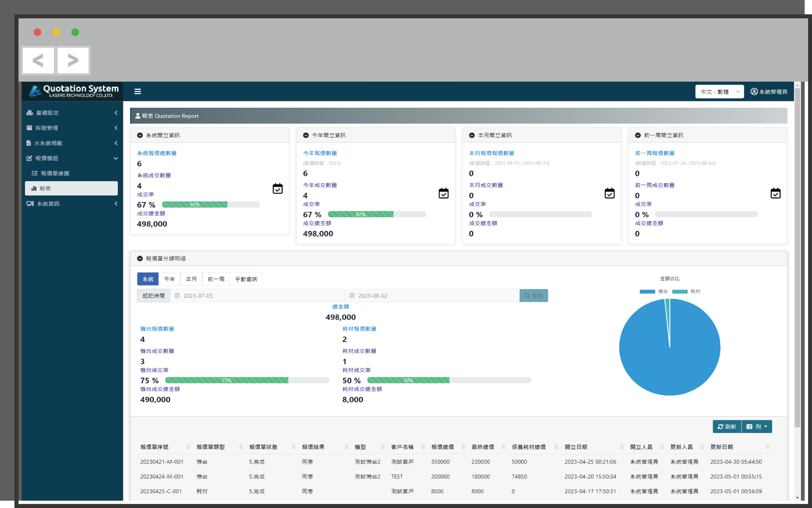Click the calendar-check icon in 今年開立資訊 card

pyautogui.click(x=444, y=193)
